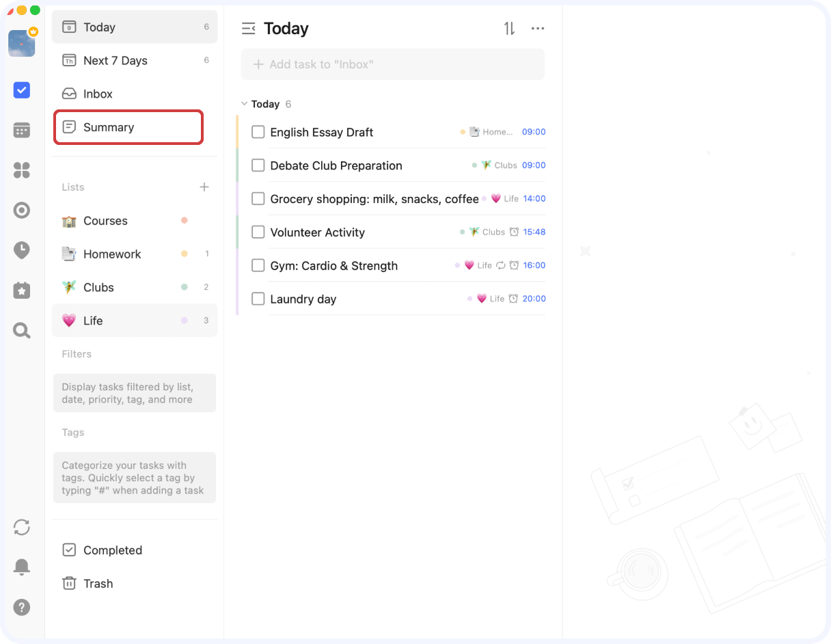Open the Calendar view icon

(22, 130)
